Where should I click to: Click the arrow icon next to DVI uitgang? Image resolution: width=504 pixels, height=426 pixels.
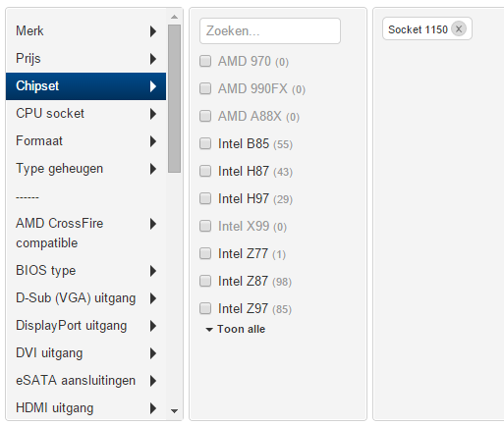(x=152, y=353)
